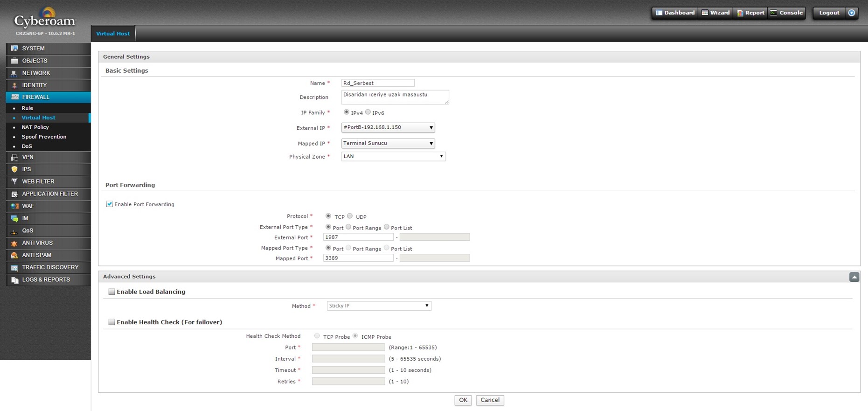Click the health check Retries field
This screenshot has width=868, height=411.
coord(348,382)
